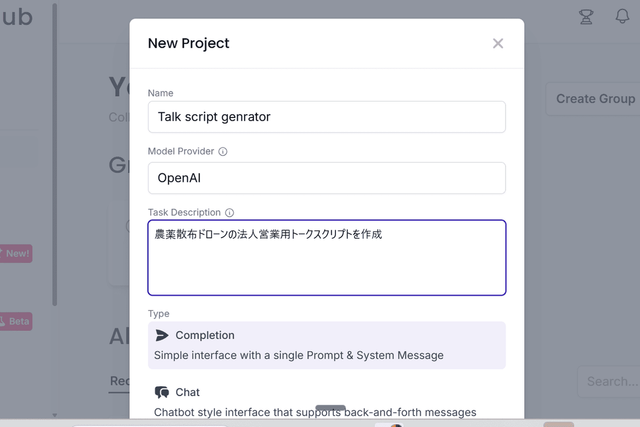Click the info icon beside Task Description

230,213
